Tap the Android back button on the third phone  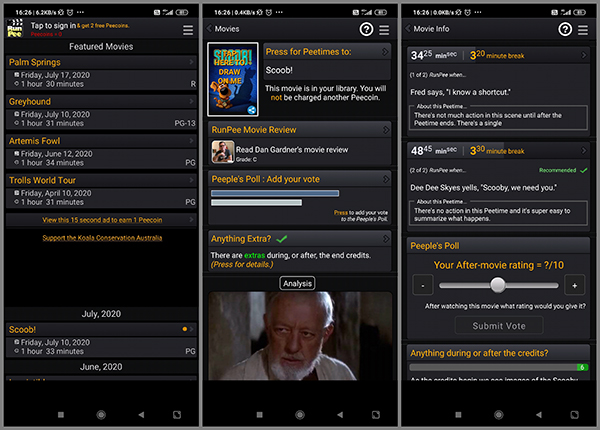539,415
